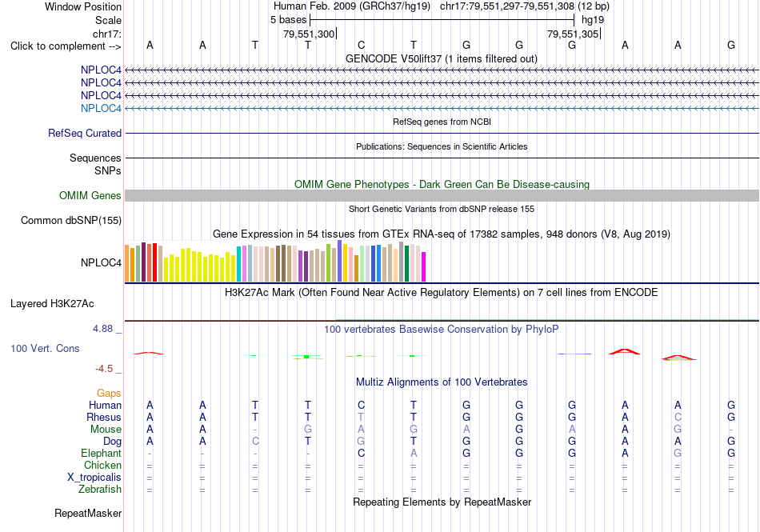Open the 'RefSeq genes from NCBI' track title
The image size is (760, 532).
pos(442,122)
